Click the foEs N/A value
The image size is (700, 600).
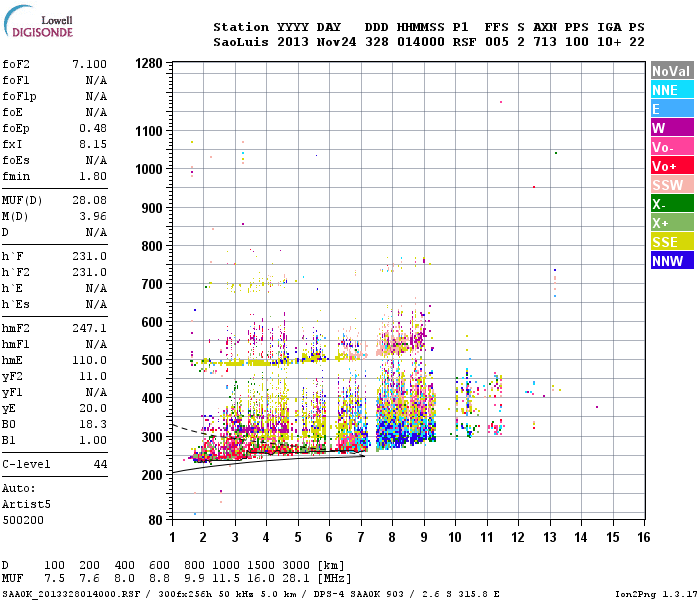click(96, 160)
